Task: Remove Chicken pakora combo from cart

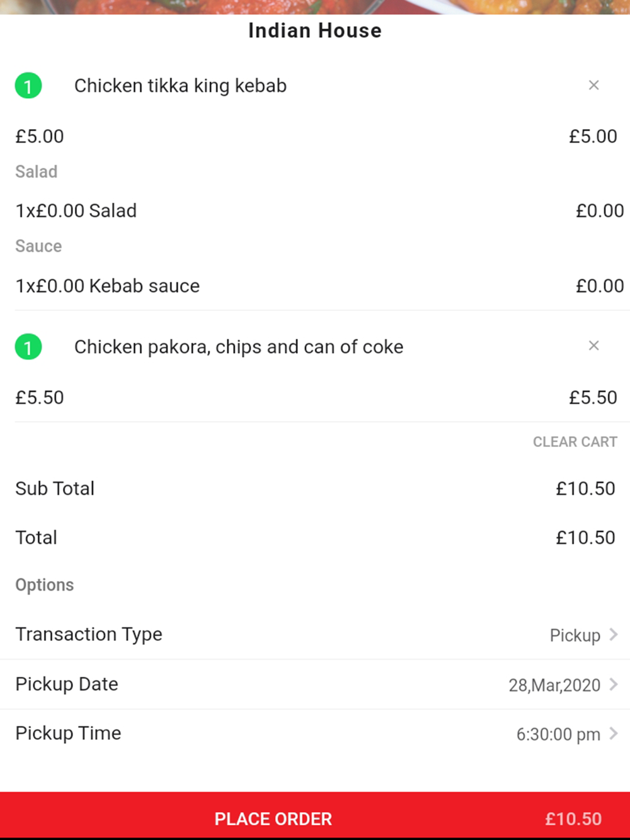Action: pyautogui.click(x=593, y=346)
